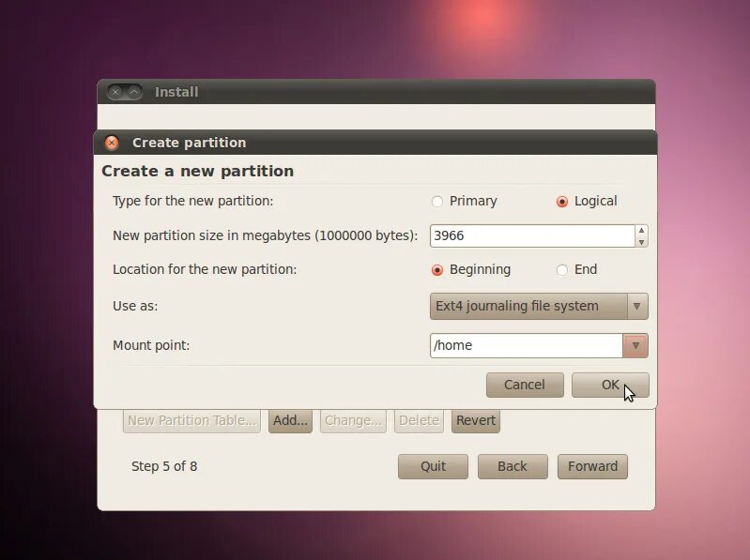Expand the Mount point dropdown arrow
This screenshot has width=750, height=560.
pyautogui.click(x=635, y=345)
